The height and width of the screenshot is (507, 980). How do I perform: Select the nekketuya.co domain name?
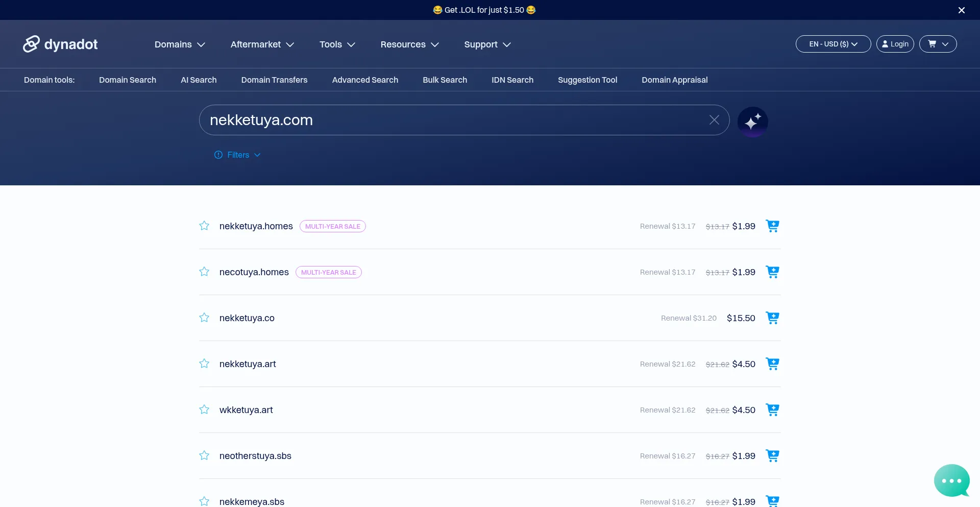click(x=247, y=318)
